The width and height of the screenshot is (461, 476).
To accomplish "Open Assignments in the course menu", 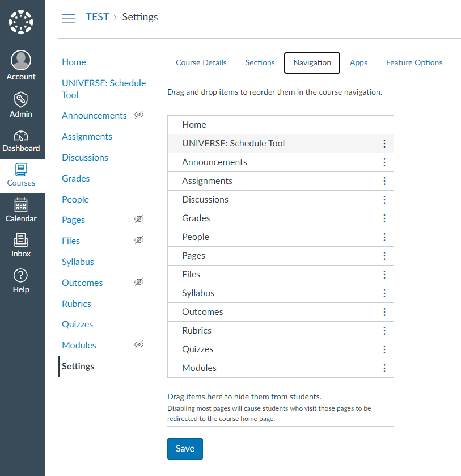I will (87, 137).
